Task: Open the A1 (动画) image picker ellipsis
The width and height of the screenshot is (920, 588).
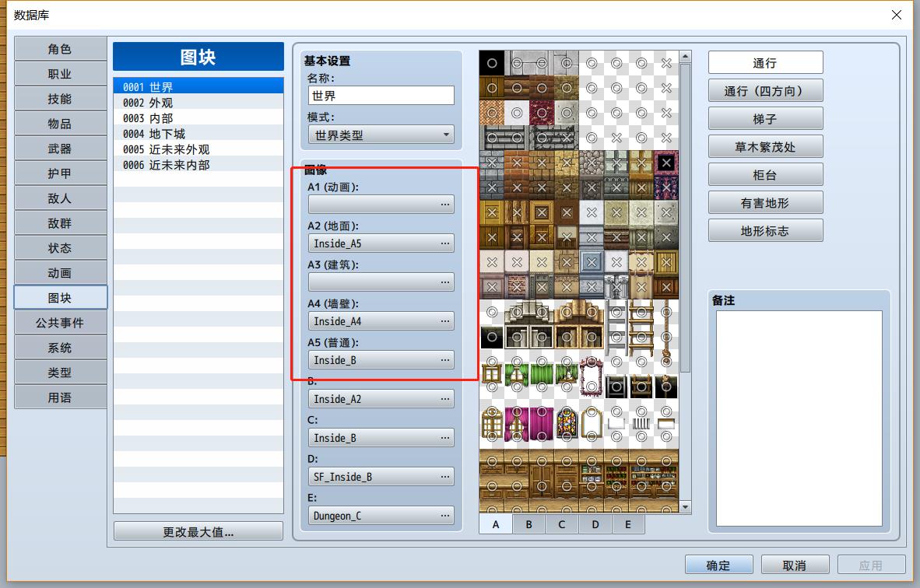Action: [x=444, y=205]
